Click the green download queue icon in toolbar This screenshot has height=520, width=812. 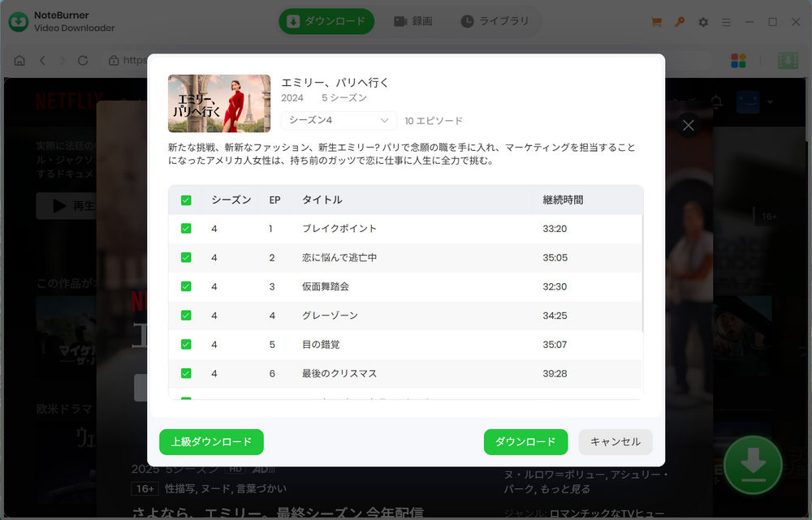788,61
